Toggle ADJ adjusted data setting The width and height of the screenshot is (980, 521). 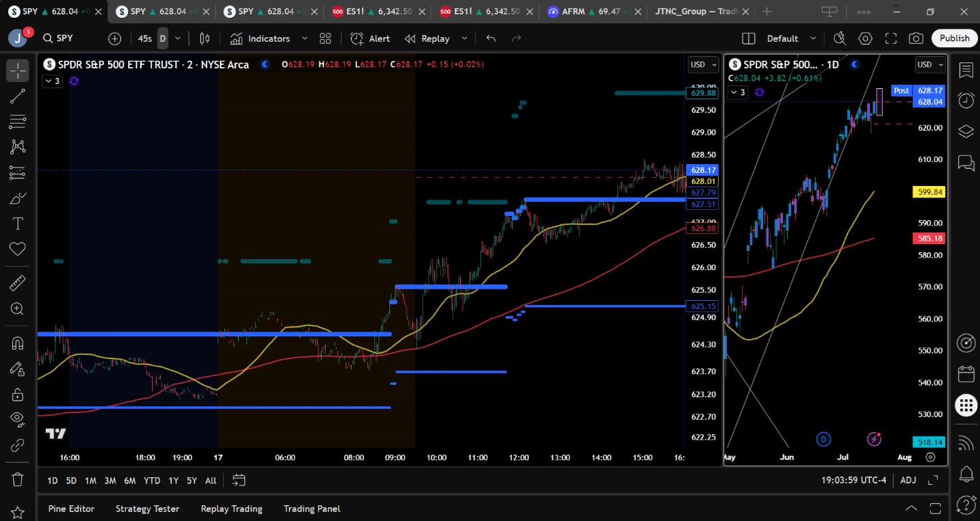tap(908, 480)
